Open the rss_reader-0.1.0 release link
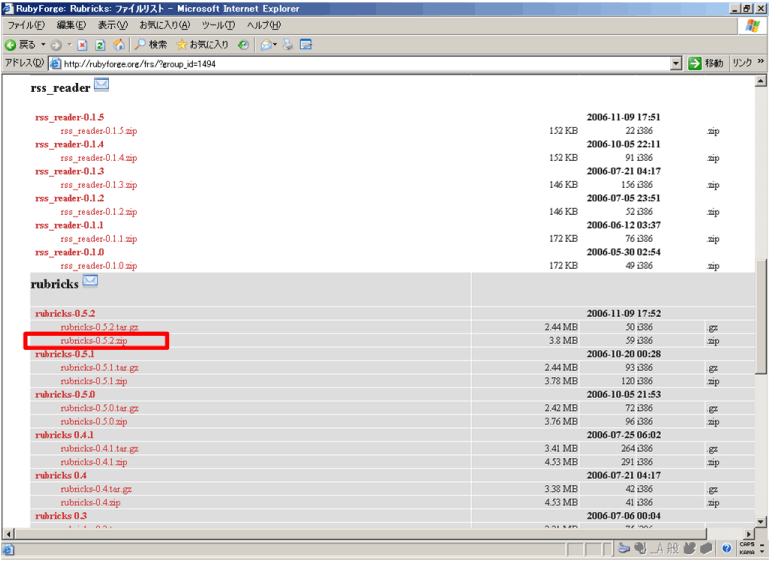Image resolution: width=770 pixels, height=565 pixels. pyautogui.click(x=70, y=252)
